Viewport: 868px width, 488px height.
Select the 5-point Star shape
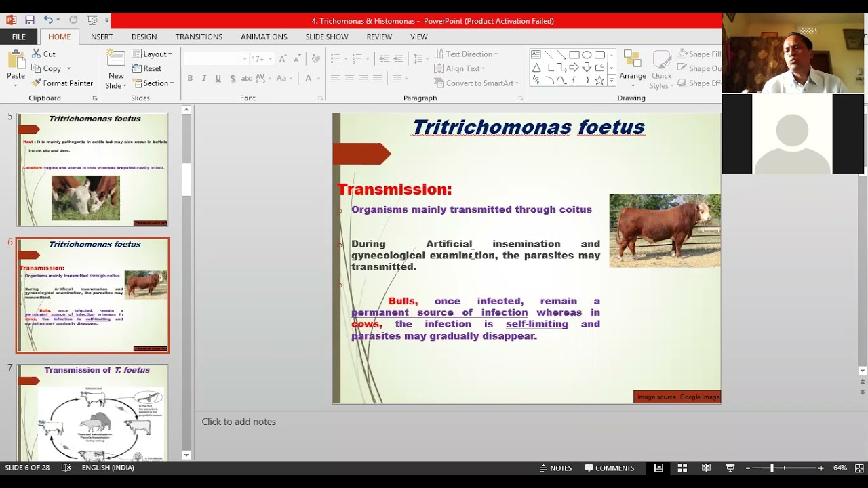pos(599,80)
